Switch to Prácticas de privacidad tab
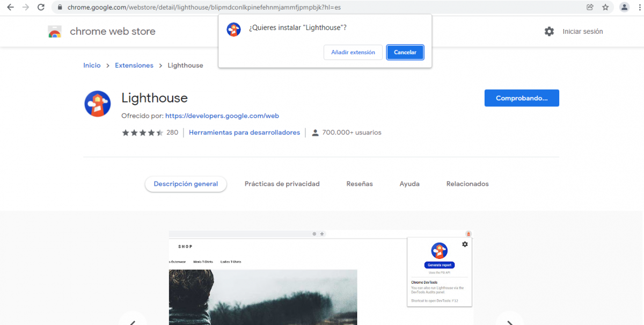This screenshot has height=325, width=644. coord(282,184)
